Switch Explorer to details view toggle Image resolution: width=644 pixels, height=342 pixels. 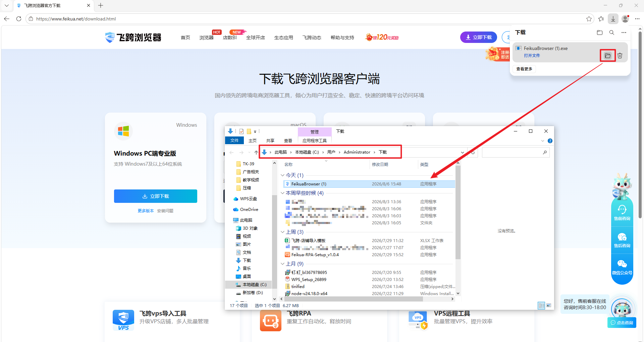pos(541,305)
